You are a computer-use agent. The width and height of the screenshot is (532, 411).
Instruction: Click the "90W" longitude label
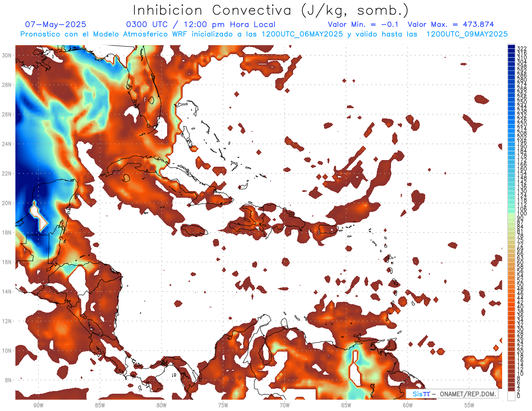click(38, 405)
